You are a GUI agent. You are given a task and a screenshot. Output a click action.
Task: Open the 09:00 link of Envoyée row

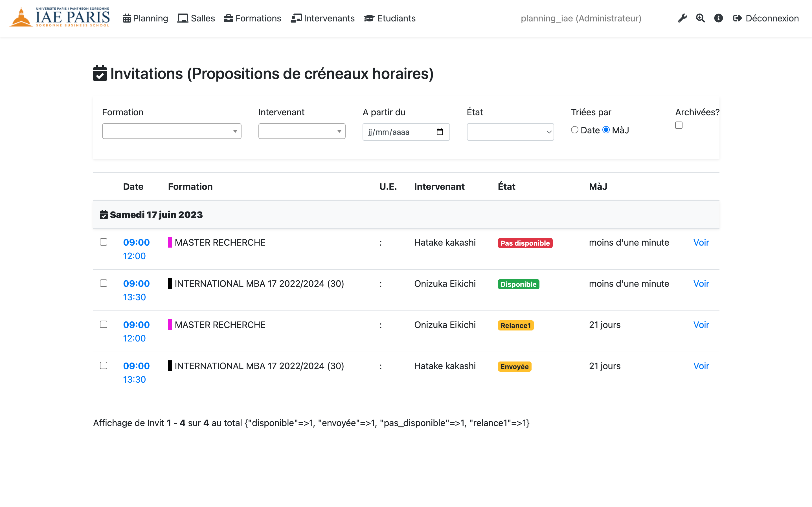136,366
